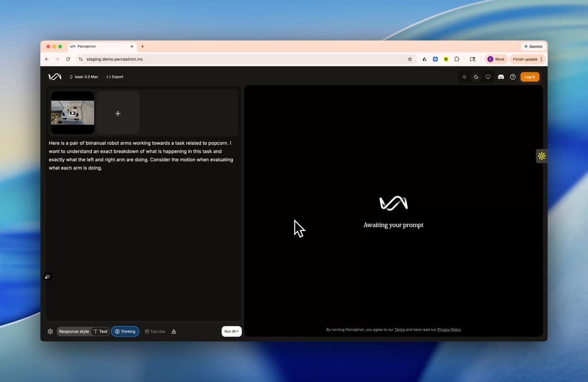The width and height of the screenshot is (588, 382).
Task: Open the uploaded robot arms video thumbnail
Action: (x=73, y=113)
